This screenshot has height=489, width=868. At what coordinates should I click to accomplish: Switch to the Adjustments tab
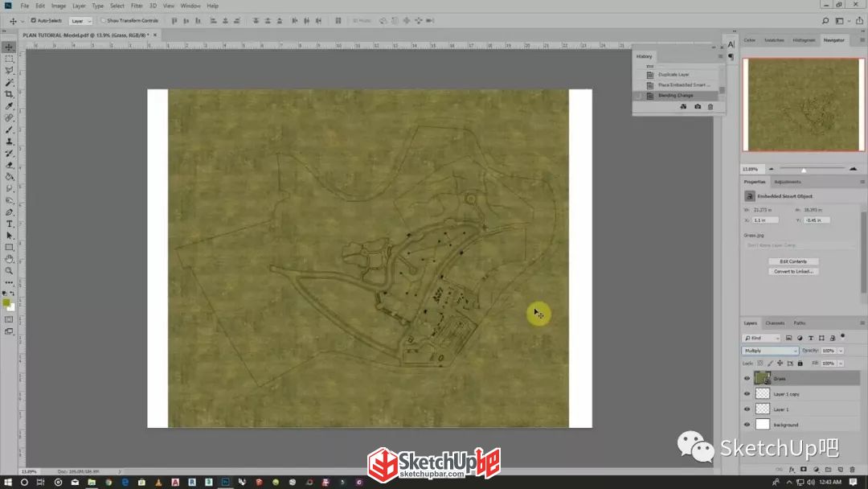[x=788, y=182]
